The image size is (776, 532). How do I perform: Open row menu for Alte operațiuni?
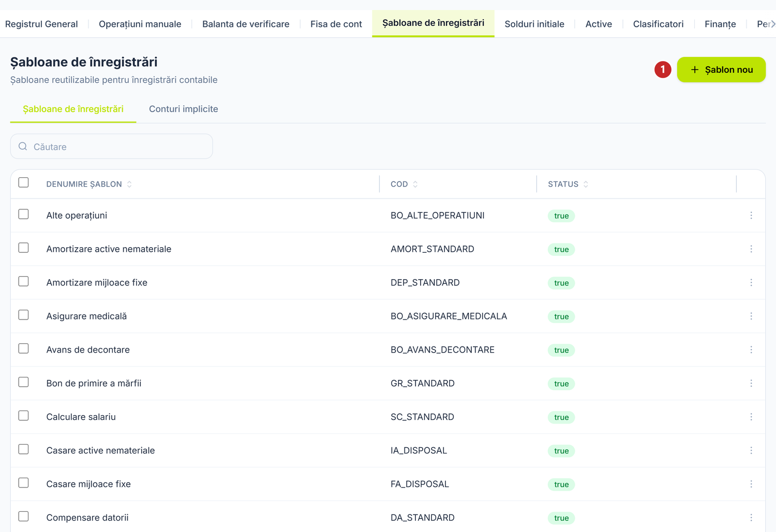[x=751, y=216]
